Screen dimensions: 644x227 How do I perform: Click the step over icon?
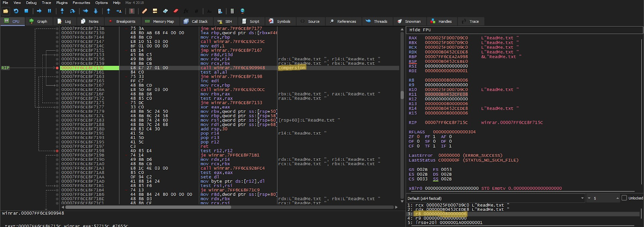coord(72,11)
